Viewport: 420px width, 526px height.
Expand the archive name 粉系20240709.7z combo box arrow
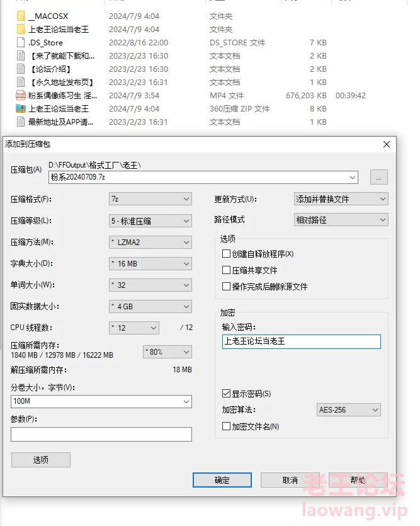tap(352, 177)
